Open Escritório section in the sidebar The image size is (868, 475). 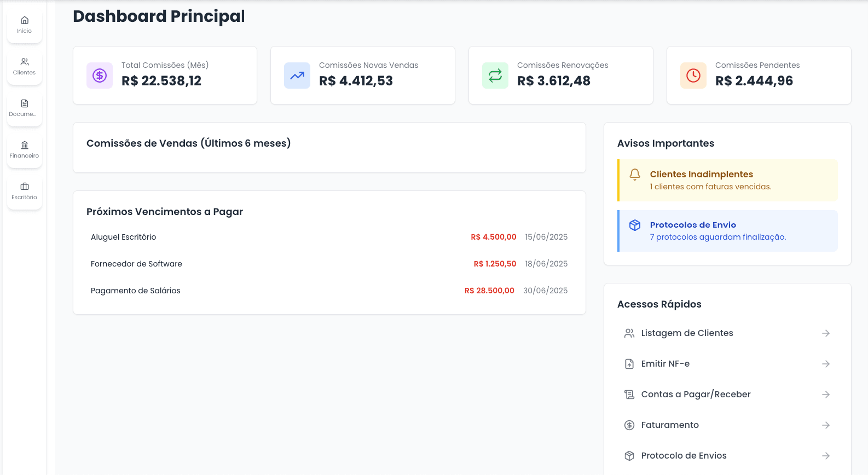click(25, 192)
